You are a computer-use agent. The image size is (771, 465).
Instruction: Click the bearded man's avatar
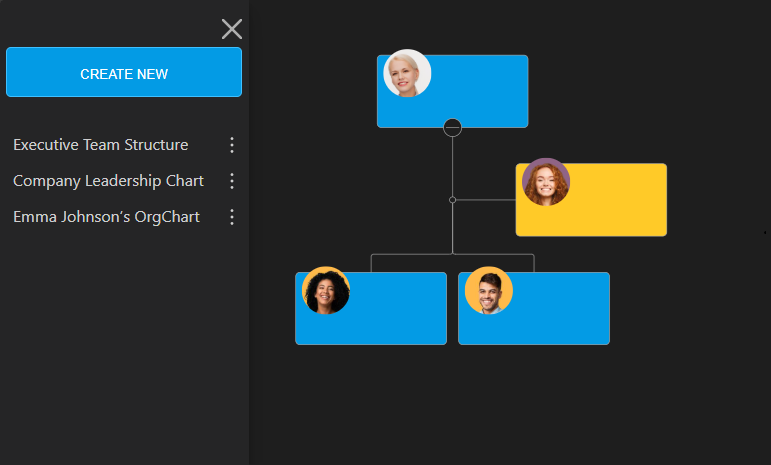pos(488,291)
